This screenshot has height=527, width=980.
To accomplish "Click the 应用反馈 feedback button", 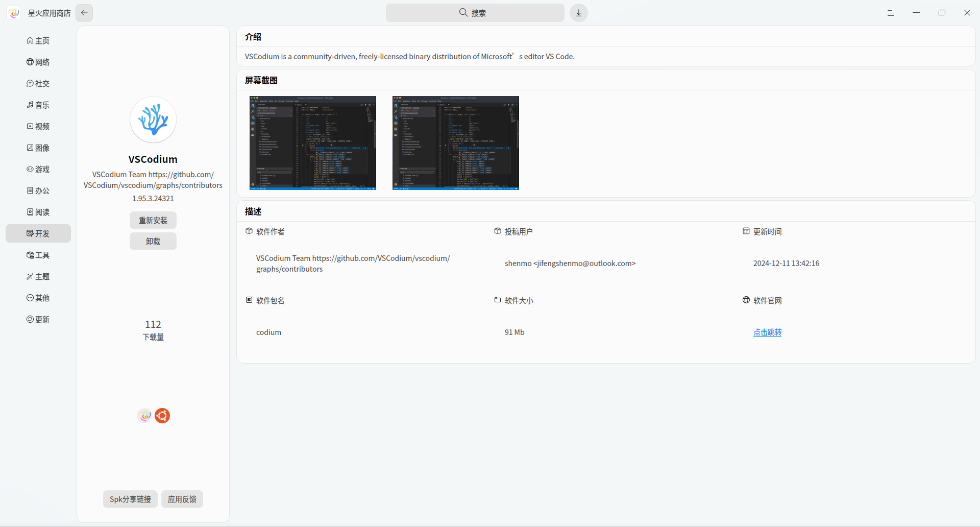I will tap(182, 499).
